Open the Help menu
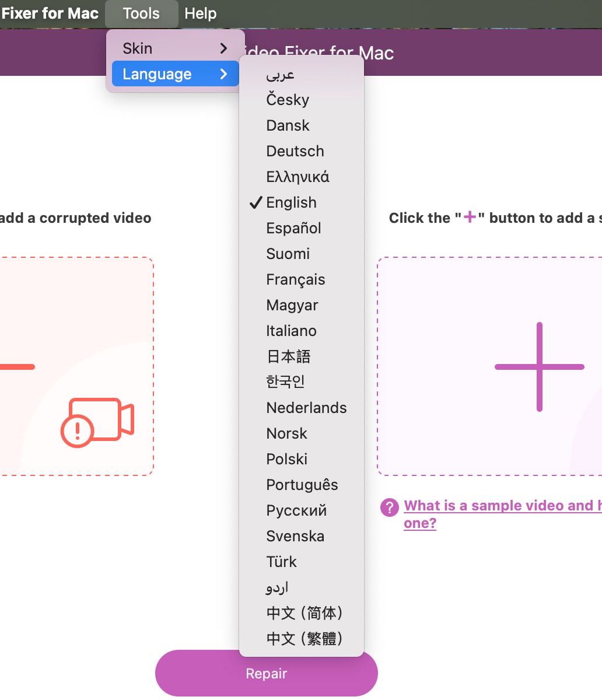 pyautogui.click(x=200, y=13)
